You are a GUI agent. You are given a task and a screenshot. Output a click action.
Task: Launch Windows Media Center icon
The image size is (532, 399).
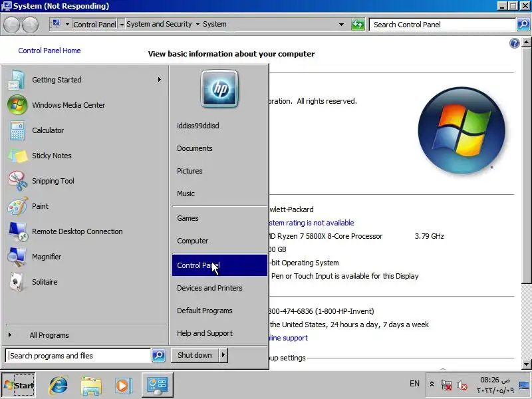pos(17,105)
